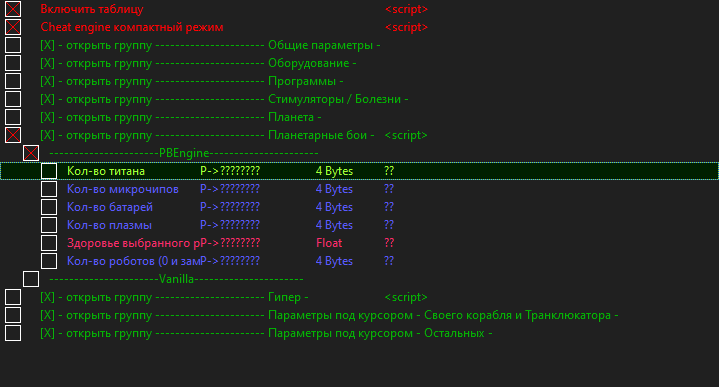The height and width of the screenshot is (387, 719).
Task: Enable checkbox for 'Кол-во титана'
Action: (49, 171)
